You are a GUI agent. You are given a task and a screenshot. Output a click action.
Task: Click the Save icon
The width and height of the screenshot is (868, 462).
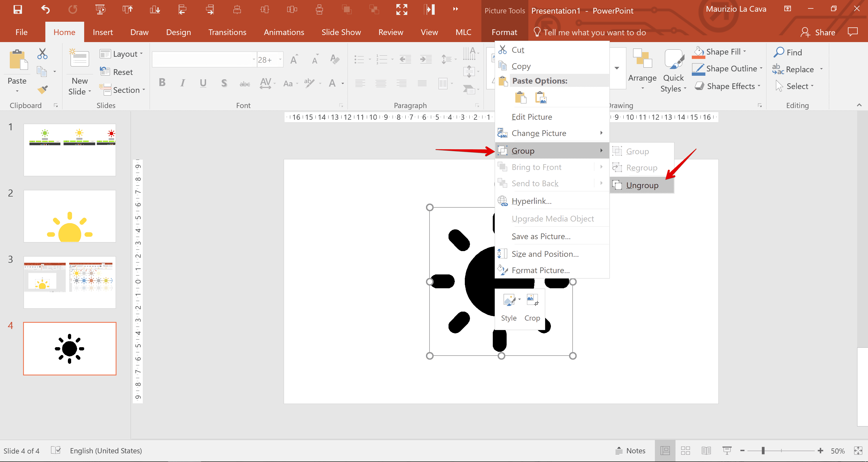(18, 9)
